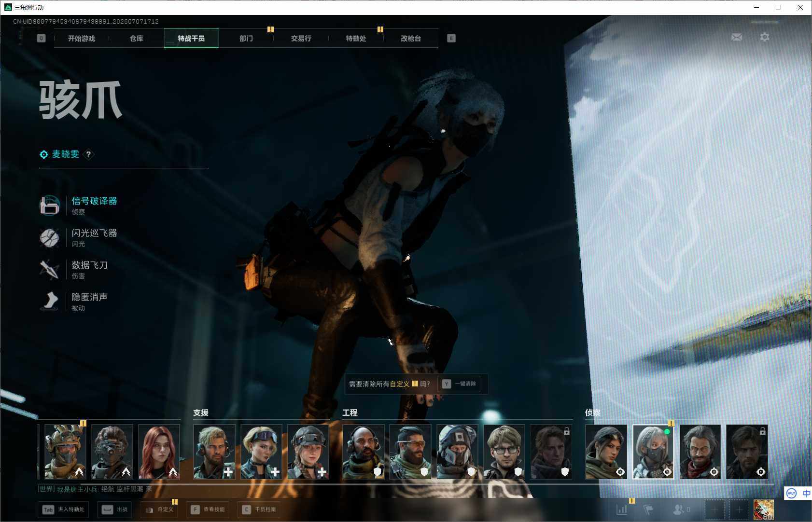Select the 信号破译器 skill icon
Screen dimensions: 812x522
49,206
